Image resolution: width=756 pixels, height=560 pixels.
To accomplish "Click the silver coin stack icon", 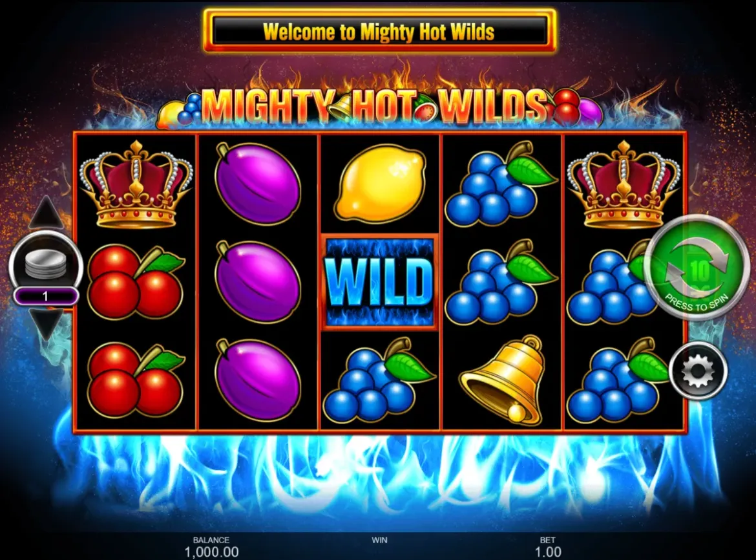I will coord(46,264).
